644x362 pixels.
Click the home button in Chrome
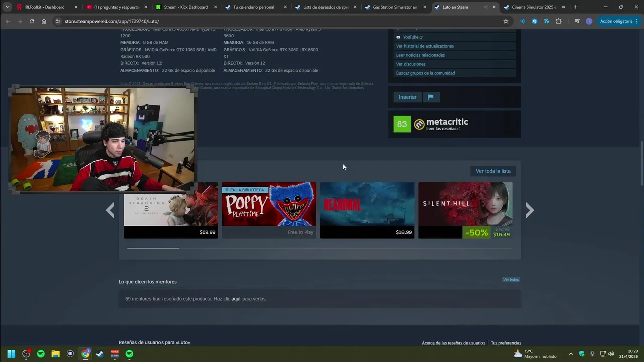click(x=44, y=21)
